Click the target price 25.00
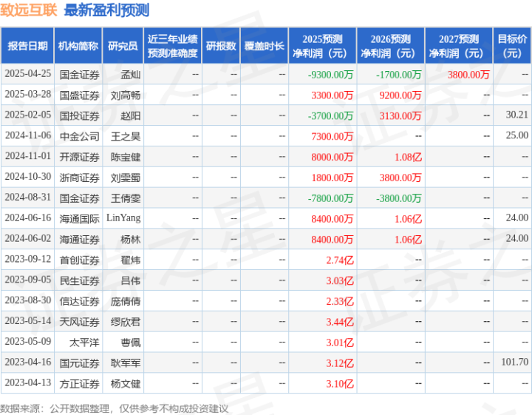Screen dimensions: 532x415 tap(517, 135)
